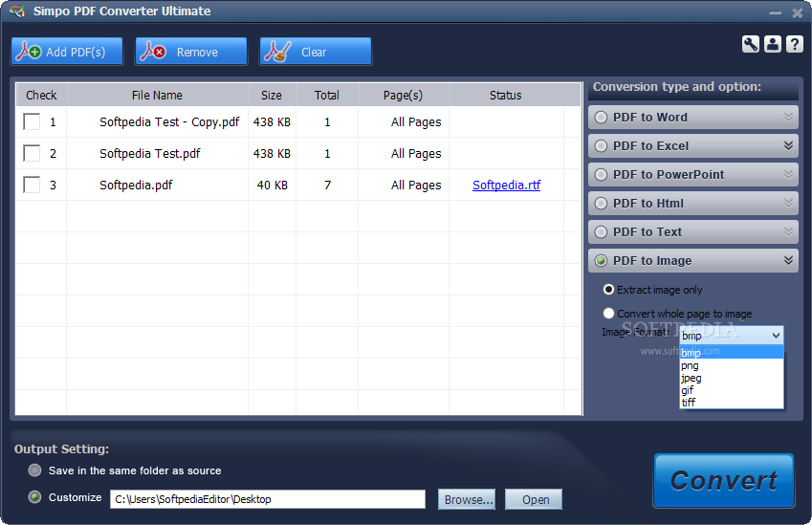
Task: Click the Remove button
Action: point(191,52)
